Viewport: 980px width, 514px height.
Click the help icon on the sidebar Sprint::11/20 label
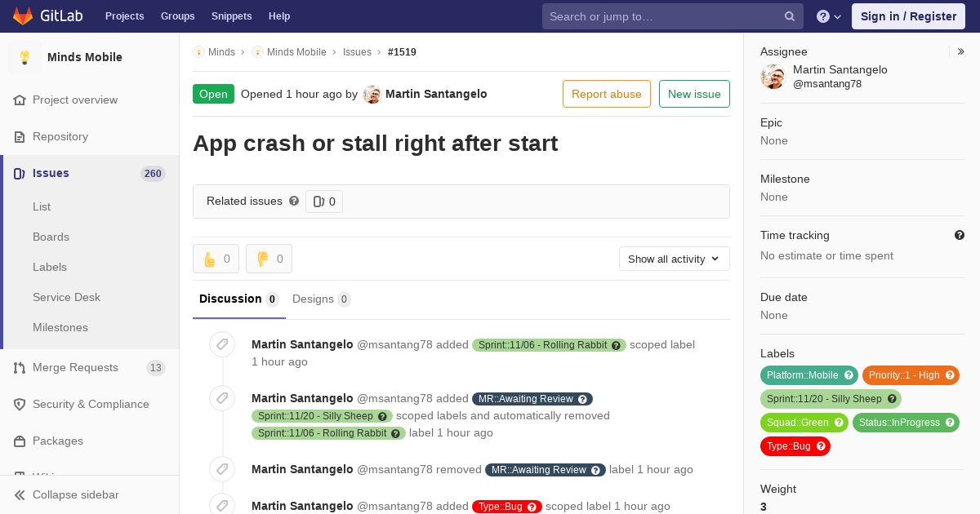click(x=892, y=399)
